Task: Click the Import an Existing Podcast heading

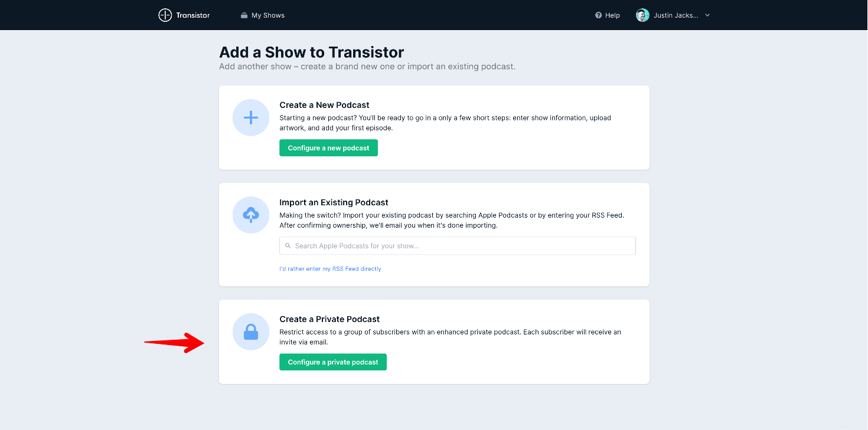Action: pyautogui.click(x=334, y=202)
